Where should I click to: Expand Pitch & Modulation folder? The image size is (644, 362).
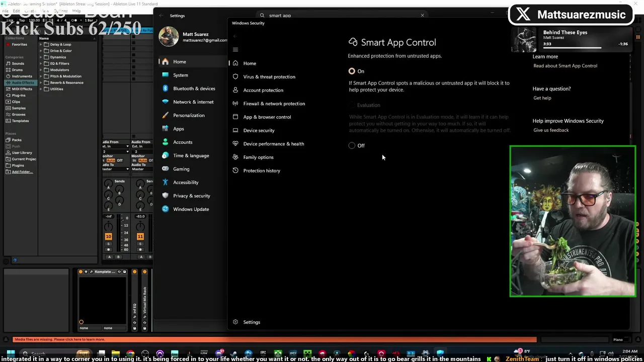click(41, 76)
